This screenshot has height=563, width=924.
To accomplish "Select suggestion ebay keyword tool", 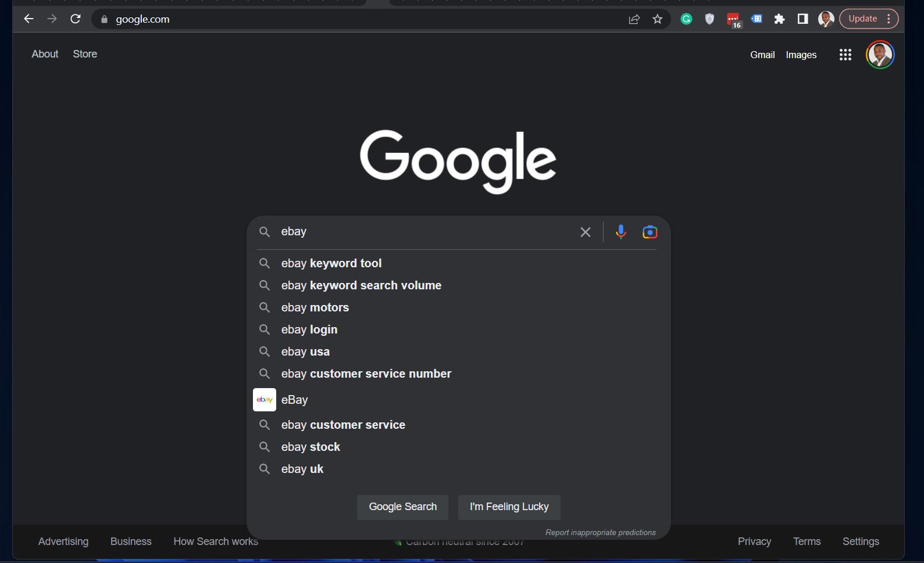I will click(458, 263).
